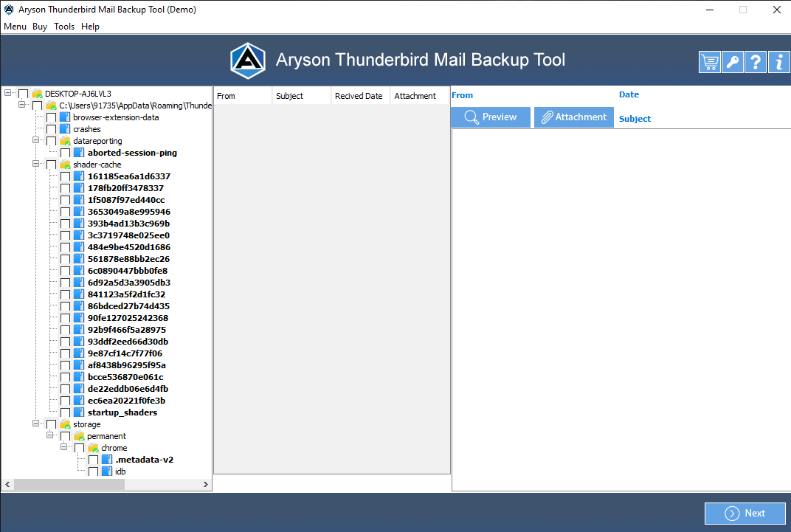Select the 561878e88bb2ec26 tree item

point(128,259)
